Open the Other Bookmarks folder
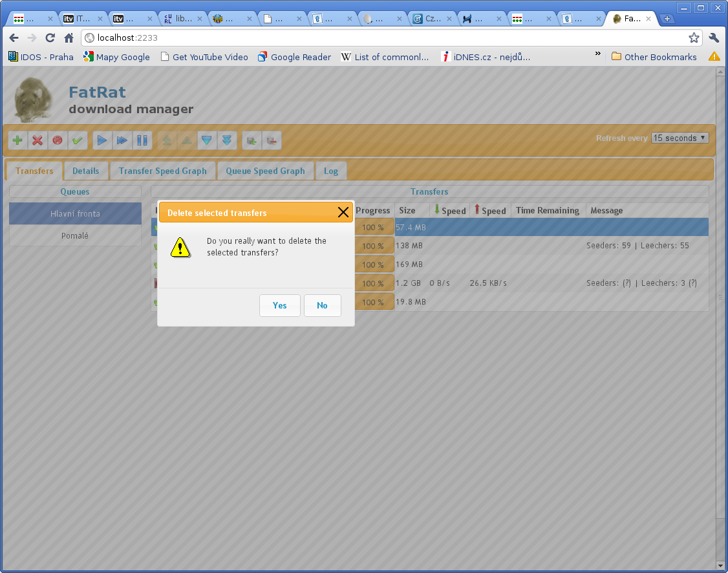The height and width of the screenshot is (573, 728). (654, 57)
